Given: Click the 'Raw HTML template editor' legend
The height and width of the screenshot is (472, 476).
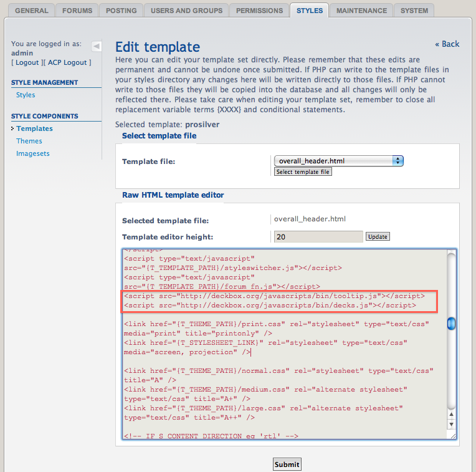Looking at the screenshot, I should tap(173, 195).
